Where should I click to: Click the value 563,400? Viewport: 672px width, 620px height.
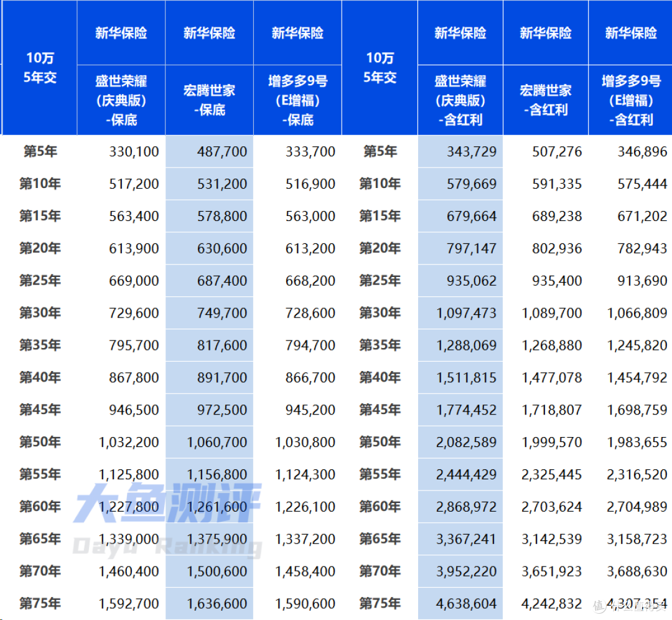(x=134, y=216)
